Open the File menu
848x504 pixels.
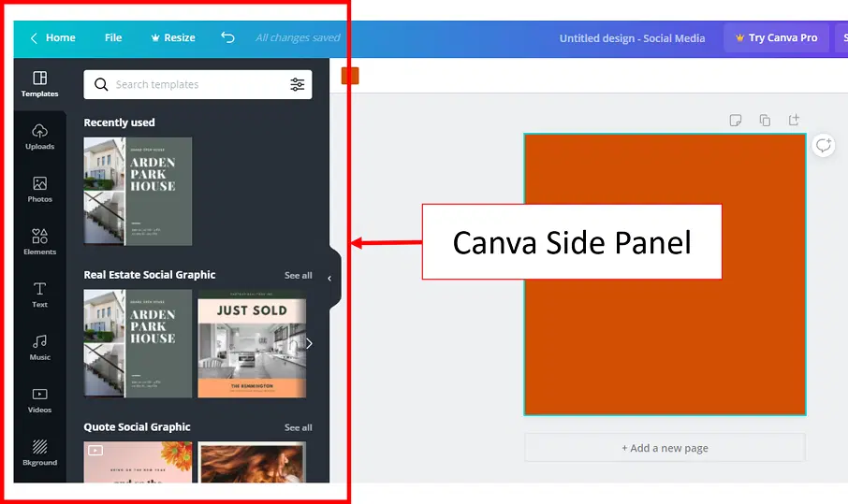coord(113,37)
